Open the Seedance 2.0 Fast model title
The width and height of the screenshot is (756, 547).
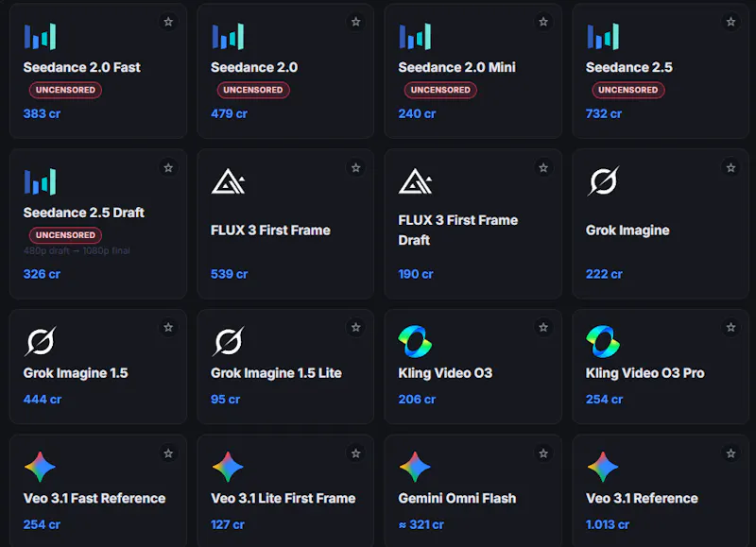click(x=82, y=67)
